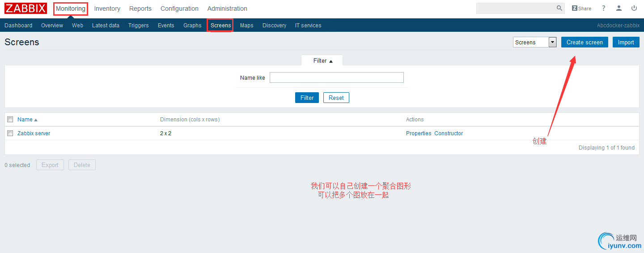Open the help question mark icon
The height and width of the screenshot is (253, 644).
click(x=603, y=8)
